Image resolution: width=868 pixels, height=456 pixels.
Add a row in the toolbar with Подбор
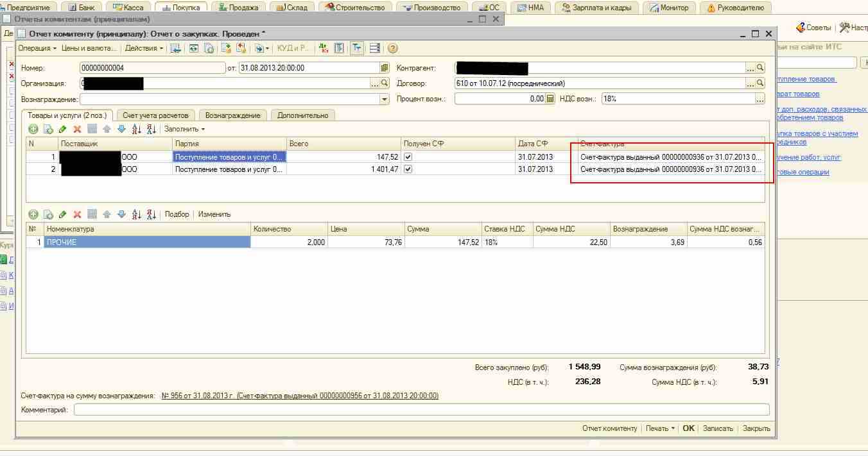(x=33, y=214)
